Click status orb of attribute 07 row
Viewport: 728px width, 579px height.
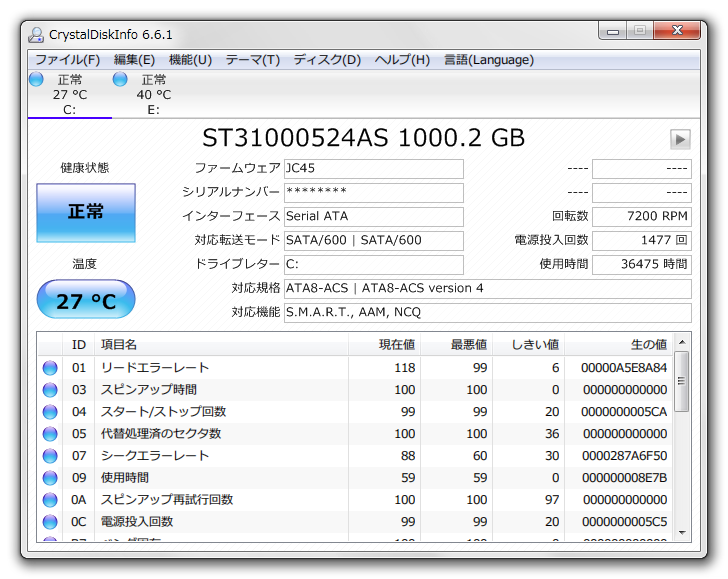[x=50, y=455]
